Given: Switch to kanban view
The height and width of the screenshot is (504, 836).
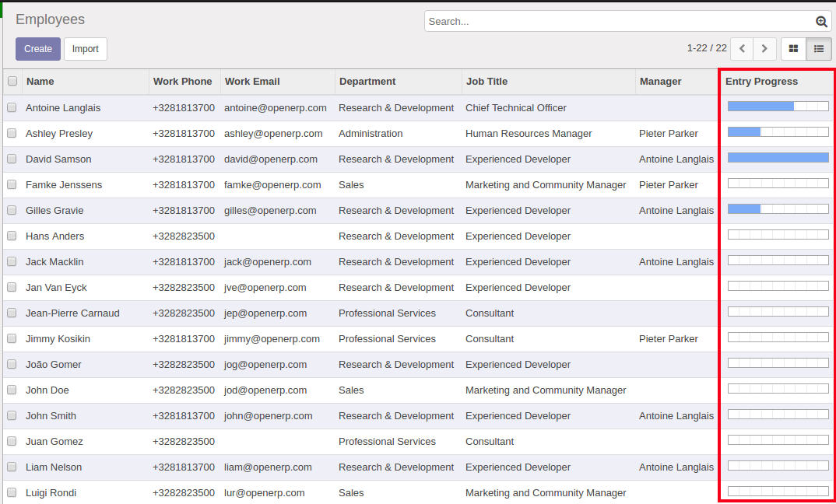Looking at the screenshot, I should (793, 48).
